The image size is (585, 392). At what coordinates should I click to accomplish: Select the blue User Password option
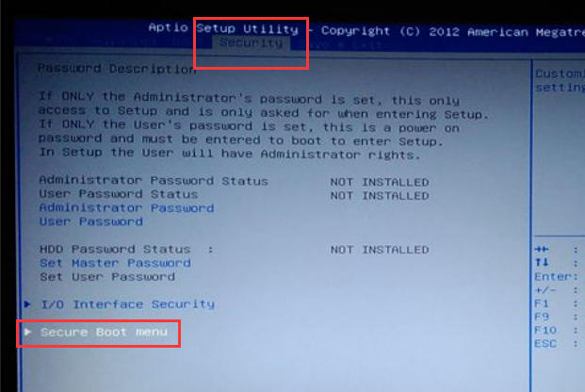point(91,221)
